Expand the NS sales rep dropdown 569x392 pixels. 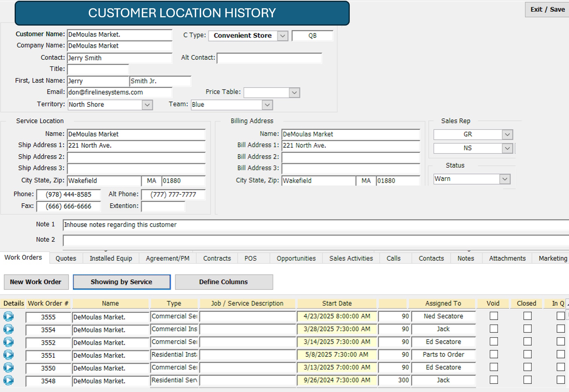pos(507,148)
